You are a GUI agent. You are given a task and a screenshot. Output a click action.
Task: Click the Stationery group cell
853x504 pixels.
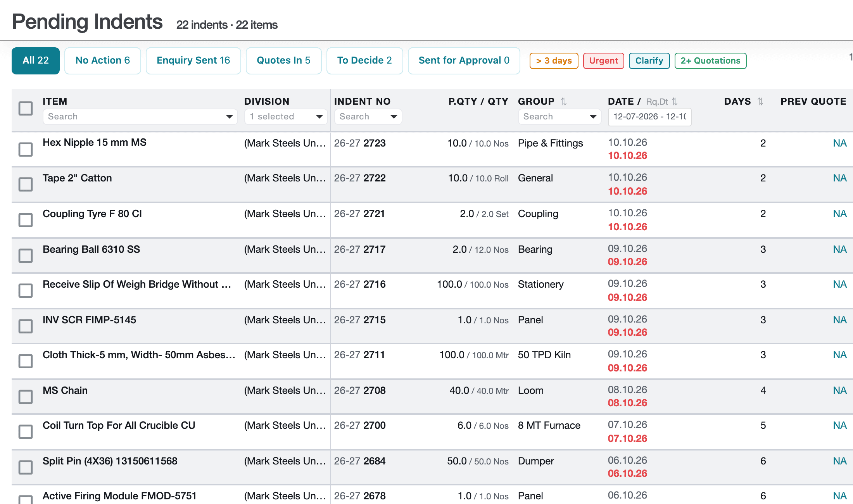pos(541,284)
